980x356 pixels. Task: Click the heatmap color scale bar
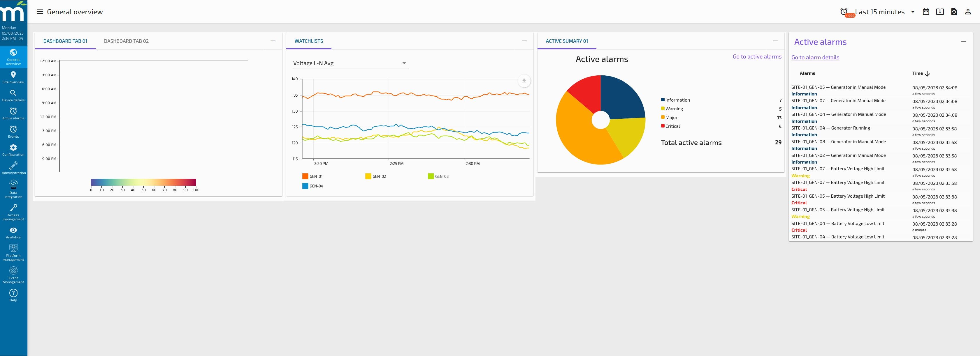click(x=143, y=183)
